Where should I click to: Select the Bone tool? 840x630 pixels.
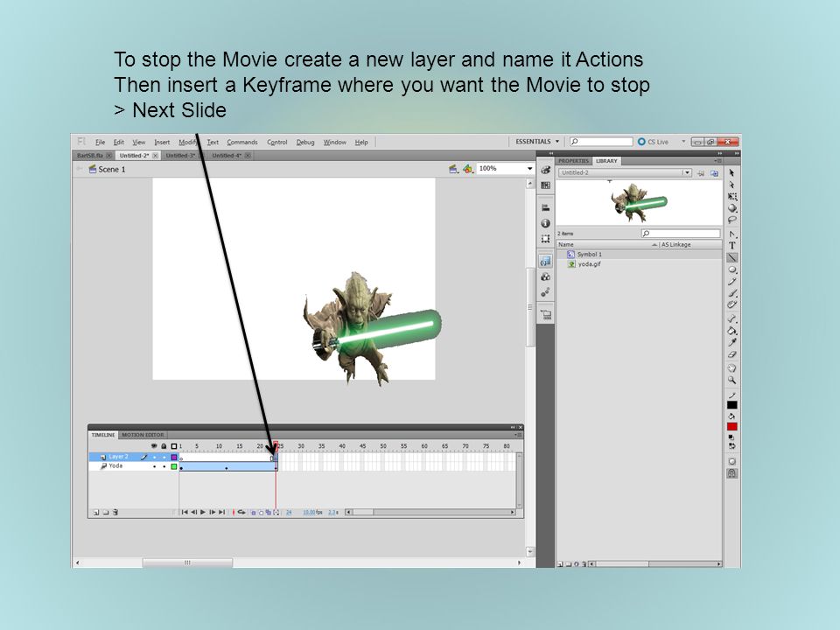(731, 319)
